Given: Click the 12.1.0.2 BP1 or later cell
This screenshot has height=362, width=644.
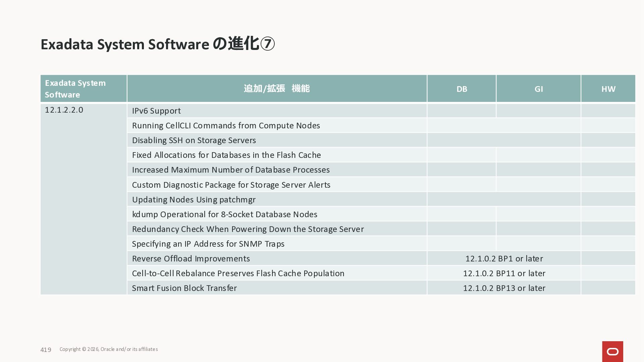Looking at the screenshot, I should (x=504, y=259).
